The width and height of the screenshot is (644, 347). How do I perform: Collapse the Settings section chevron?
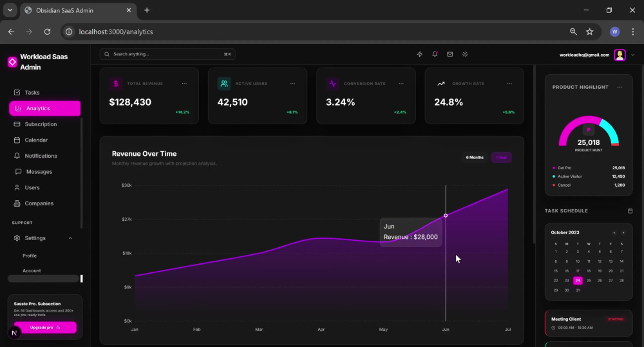[x=70, y=238]
